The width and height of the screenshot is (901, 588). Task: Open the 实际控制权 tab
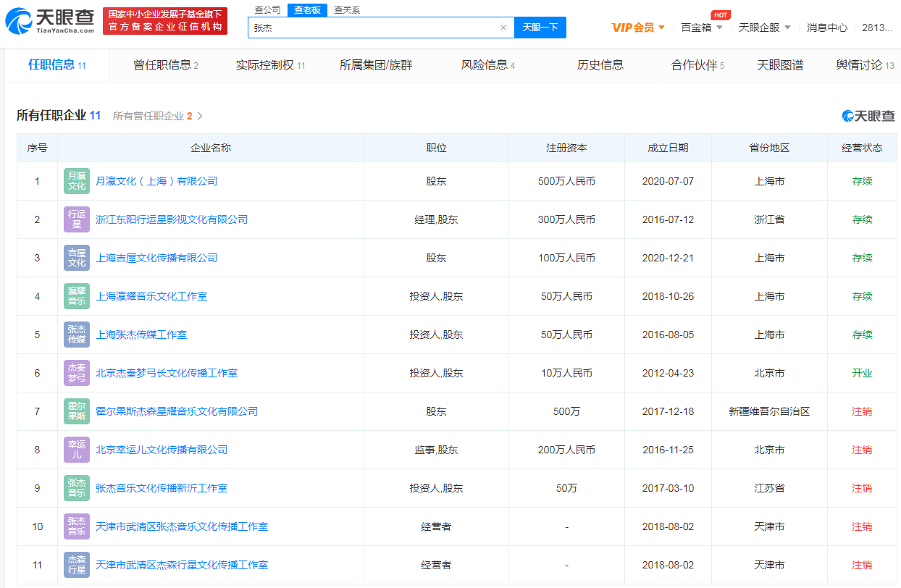[270, 65]
